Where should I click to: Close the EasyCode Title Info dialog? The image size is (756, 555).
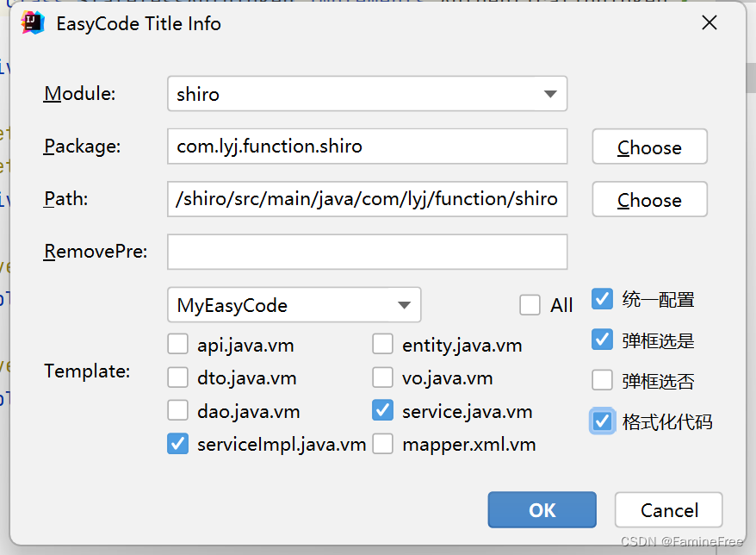[710, 22]
